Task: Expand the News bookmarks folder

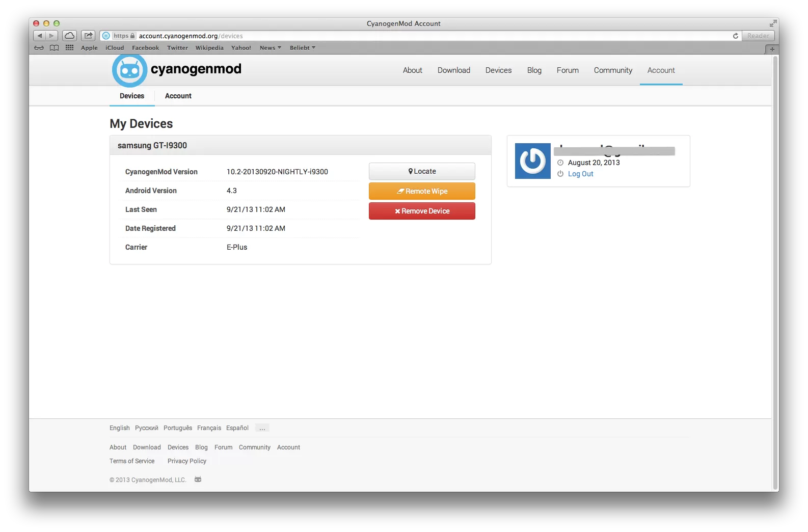Action: (271, 48)
